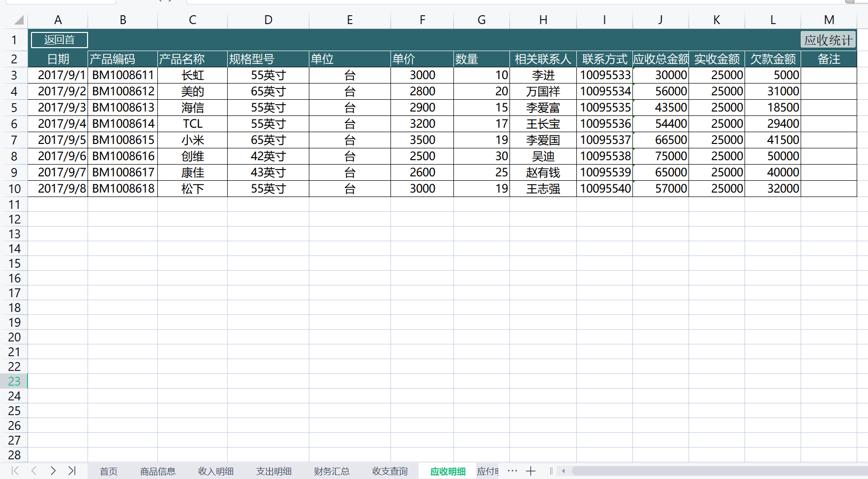Click horizontal scrollbar left arrow
This screenshot has height=479, width=868.
tap(563, 471)
